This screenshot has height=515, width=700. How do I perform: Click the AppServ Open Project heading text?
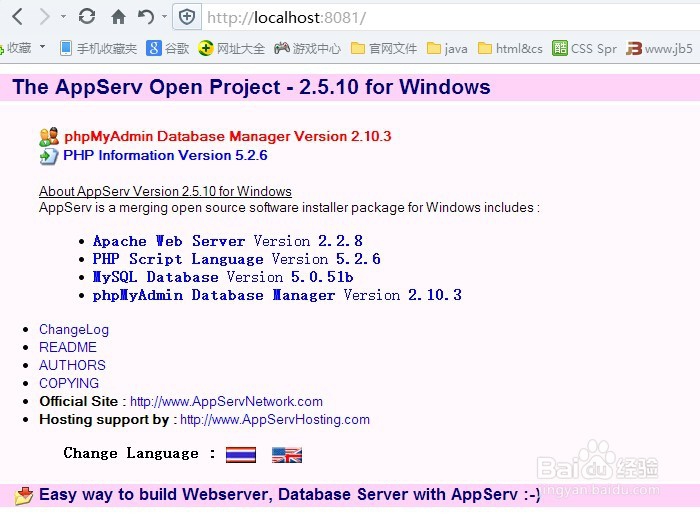click(x=251, y=87)
